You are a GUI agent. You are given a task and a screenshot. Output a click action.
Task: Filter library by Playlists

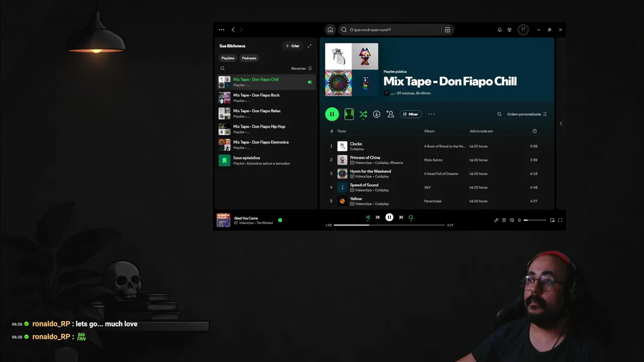pos(228,58)
